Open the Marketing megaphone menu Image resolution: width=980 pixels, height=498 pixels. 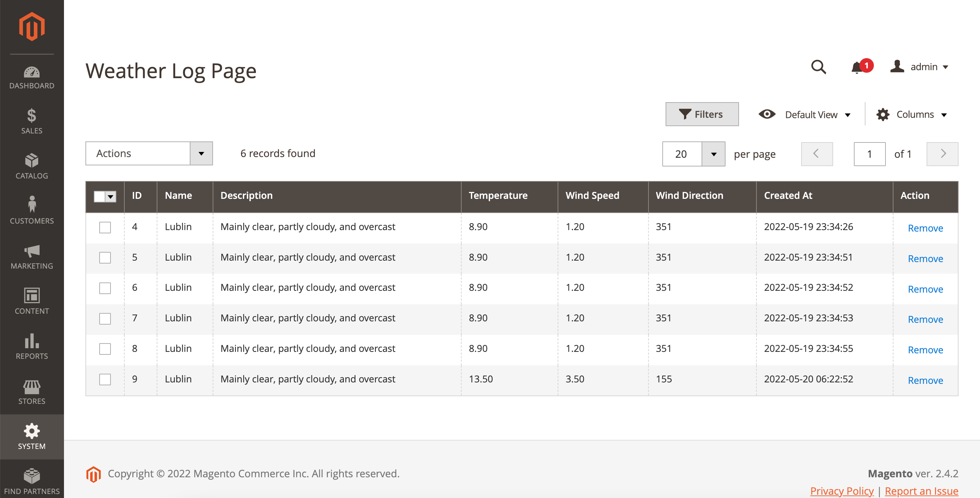pyautogui.click(x=32, y=257)
